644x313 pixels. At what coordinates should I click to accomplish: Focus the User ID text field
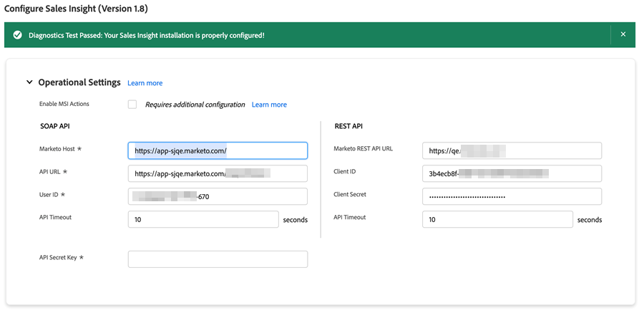coord(218,196)
